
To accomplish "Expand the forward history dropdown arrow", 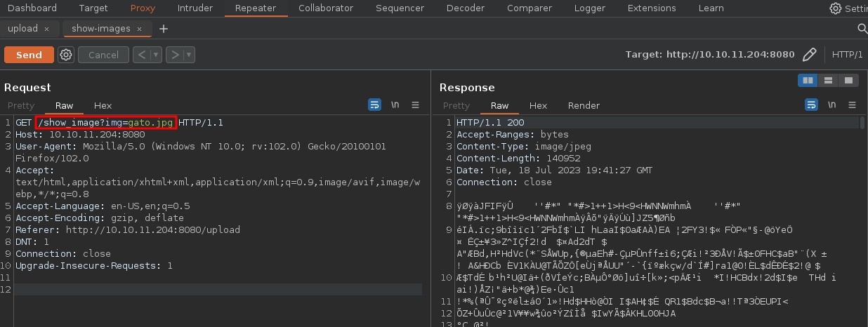I will click(x=189, y=55).
